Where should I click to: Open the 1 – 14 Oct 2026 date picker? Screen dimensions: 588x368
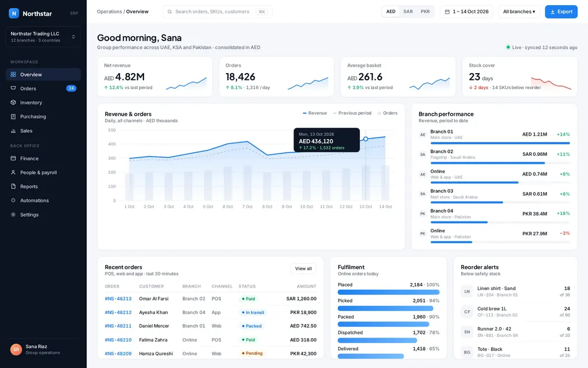point(467,11)
